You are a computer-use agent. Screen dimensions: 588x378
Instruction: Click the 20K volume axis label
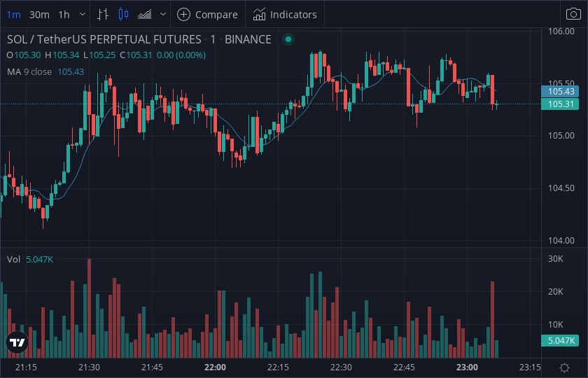pos(555,292)
